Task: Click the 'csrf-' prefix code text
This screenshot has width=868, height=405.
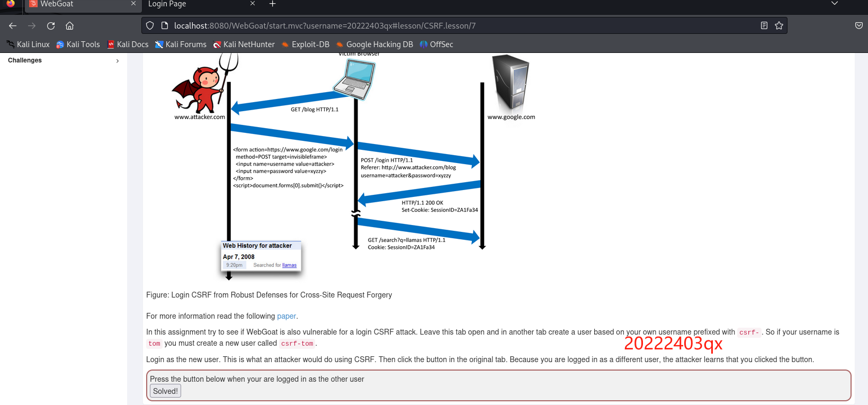Action: pyautogui.click(x=749, y=332)
